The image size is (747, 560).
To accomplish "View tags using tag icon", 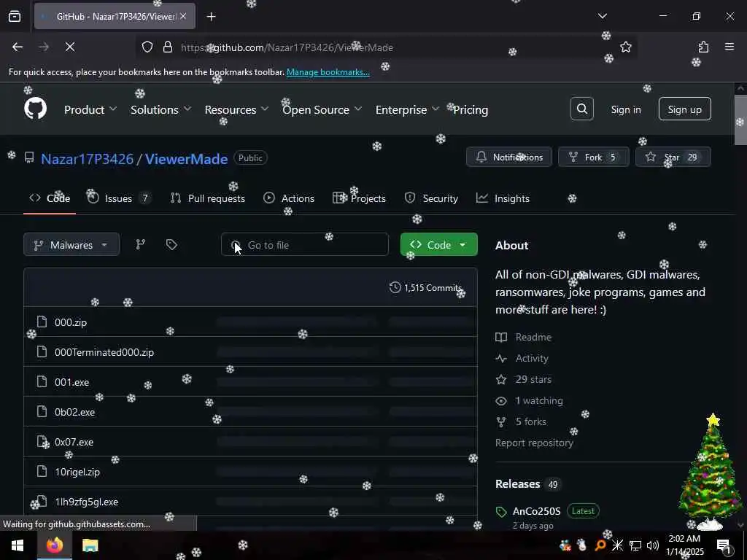I will 171,245.
